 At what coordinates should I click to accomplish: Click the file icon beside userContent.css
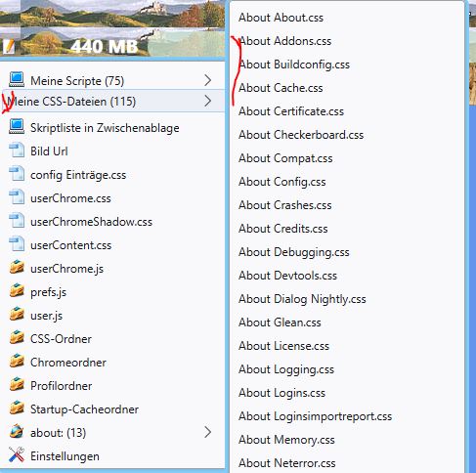tap(17, 244)
